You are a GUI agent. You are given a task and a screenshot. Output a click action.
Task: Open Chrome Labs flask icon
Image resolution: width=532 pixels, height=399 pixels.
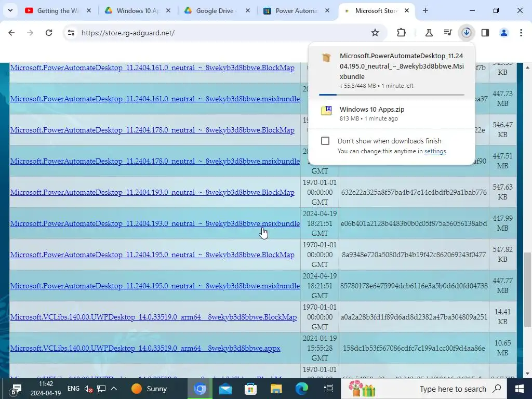[429, 33]
